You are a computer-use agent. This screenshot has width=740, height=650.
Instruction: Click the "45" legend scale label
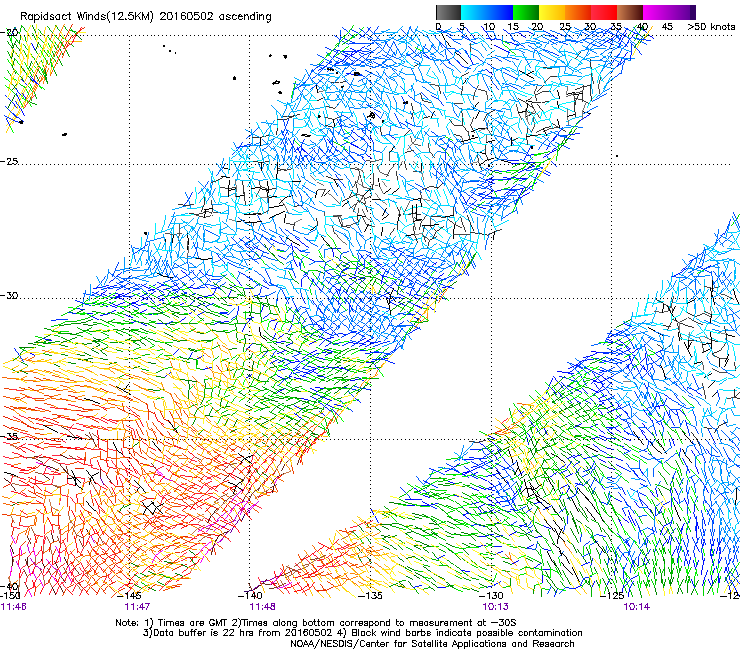pos(667,26)
